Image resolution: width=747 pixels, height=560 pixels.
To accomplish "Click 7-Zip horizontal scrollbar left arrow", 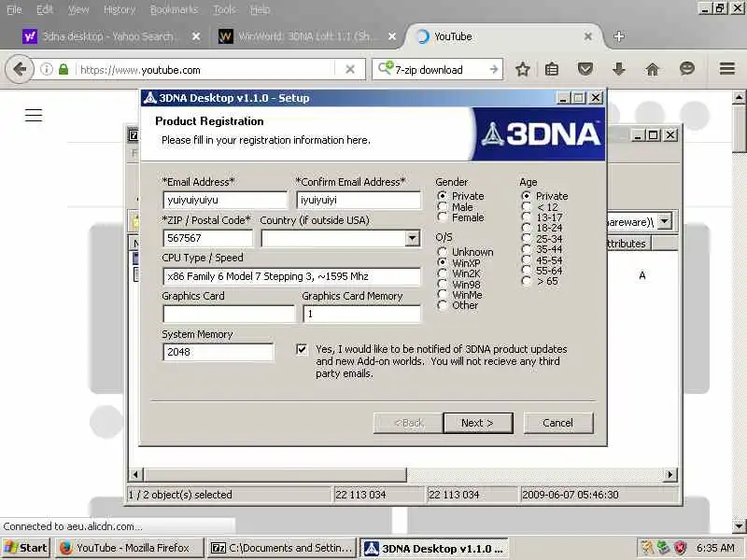I will coord(135,474).
